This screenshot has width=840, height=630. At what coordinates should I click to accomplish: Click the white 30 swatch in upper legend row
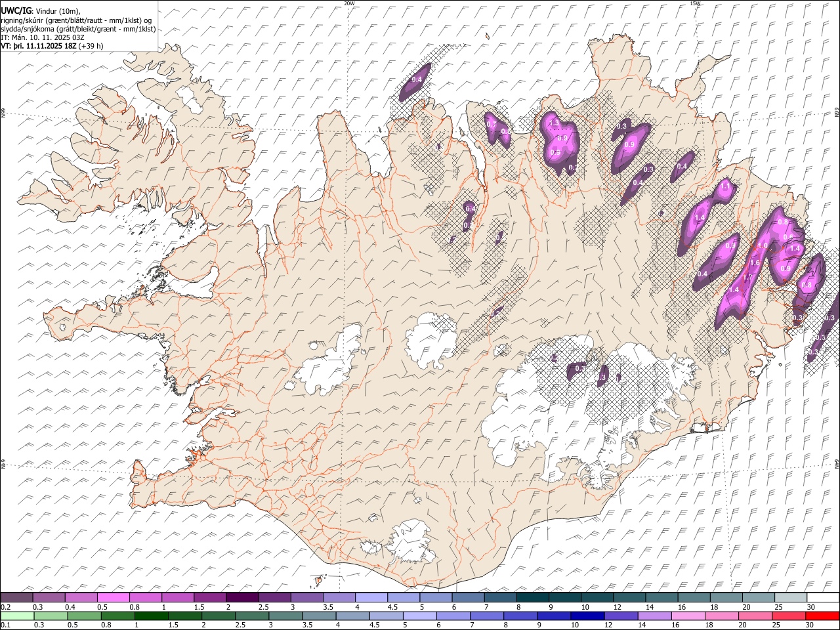(x=823, y=598)
